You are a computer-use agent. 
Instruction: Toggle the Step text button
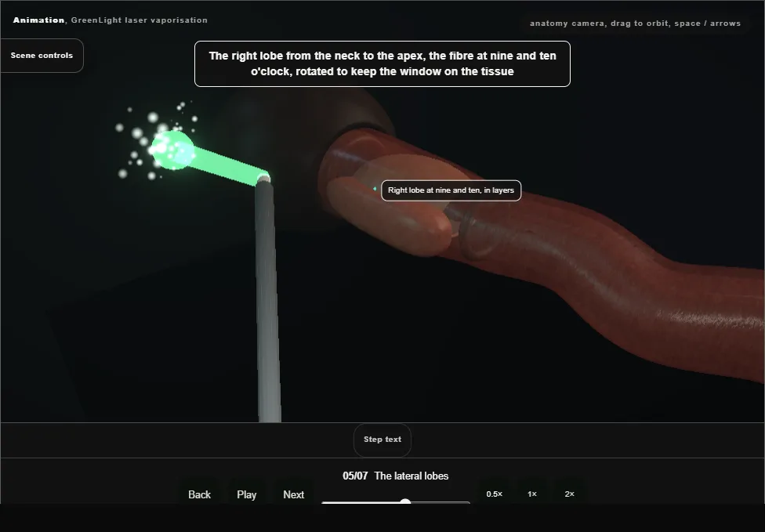[x=382, y=440]
